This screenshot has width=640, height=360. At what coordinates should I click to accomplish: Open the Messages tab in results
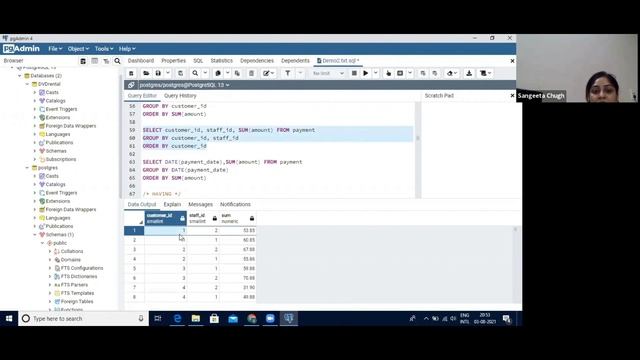tap(200, 204)
